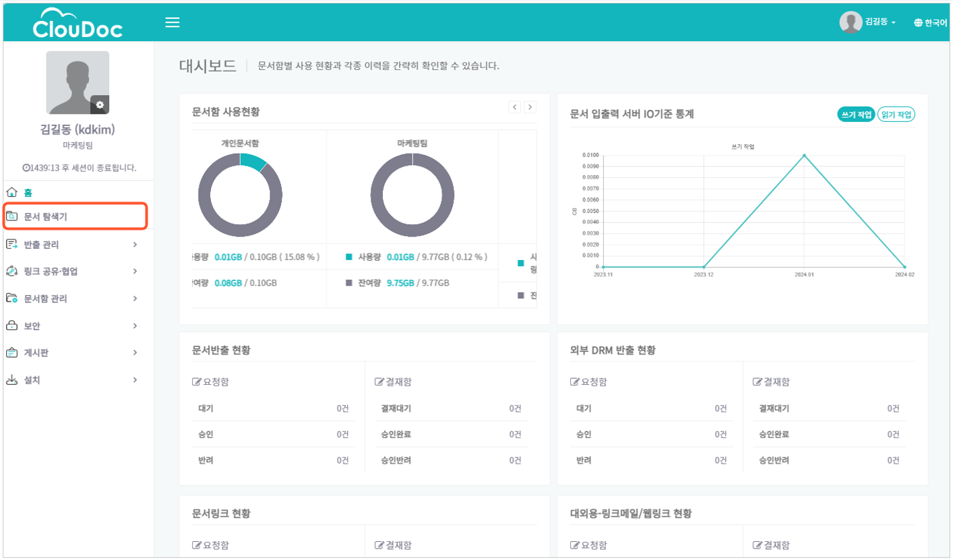
Task: Click the export management icon
Action: click(11, 244)
